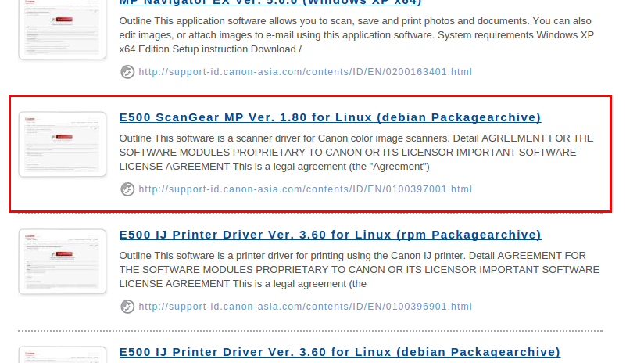Click compass icon beside 0100396901.html URL
The image size is (644, 363).
tap(127, 307)
